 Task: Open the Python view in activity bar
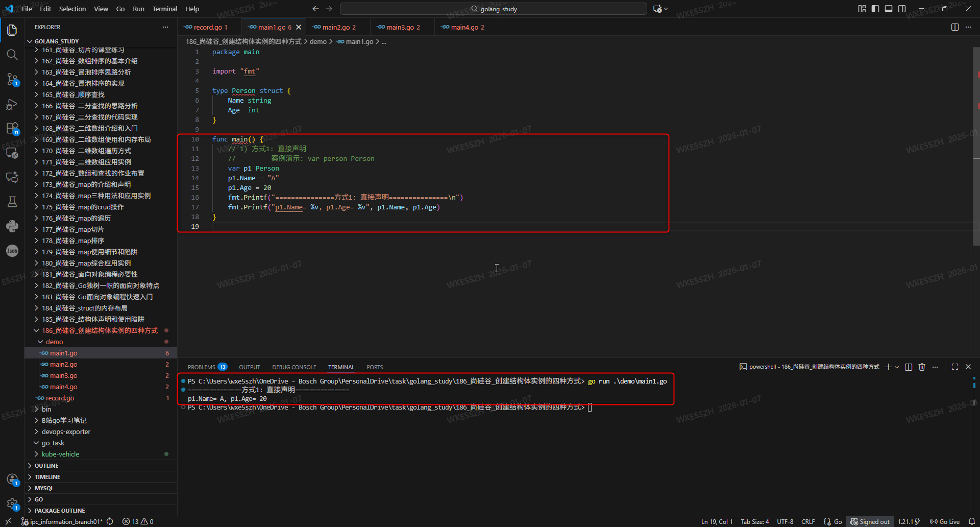click(12, 226)
